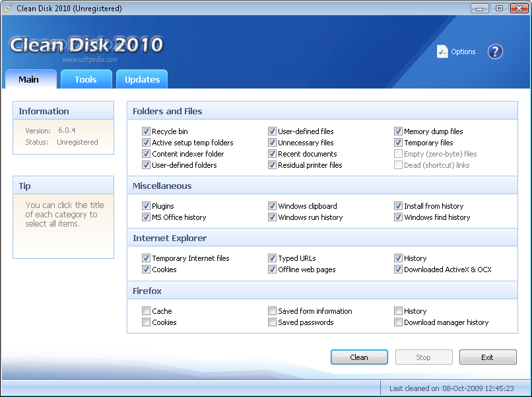Check Firefox Cookies option
Viewport: 532px width, 397px height.
coord(146,322)
